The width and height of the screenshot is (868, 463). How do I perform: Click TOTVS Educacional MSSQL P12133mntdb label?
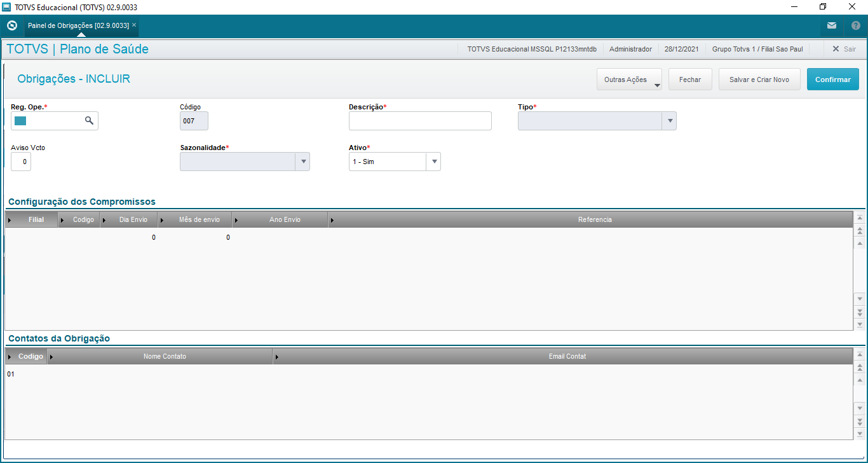(532, 49)
